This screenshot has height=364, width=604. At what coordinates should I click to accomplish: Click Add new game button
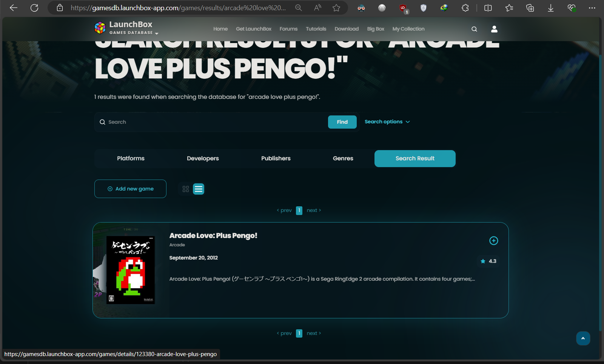130,189
